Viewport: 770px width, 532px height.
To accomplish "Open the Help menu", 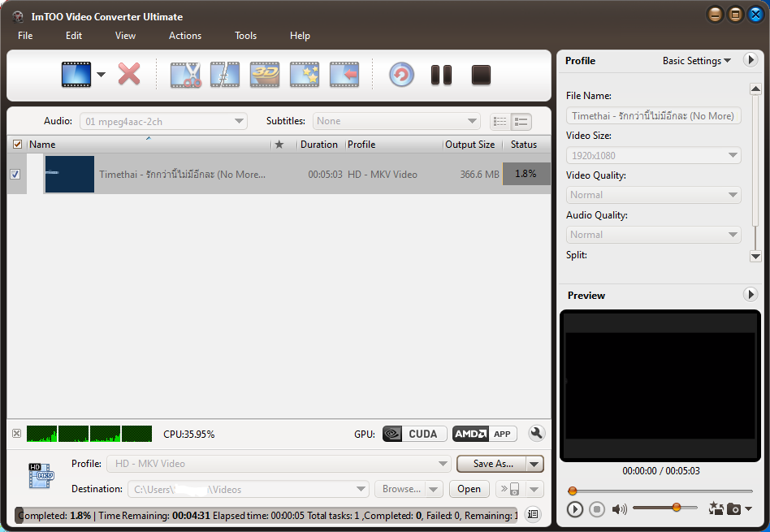I will (x=300, y=36).
